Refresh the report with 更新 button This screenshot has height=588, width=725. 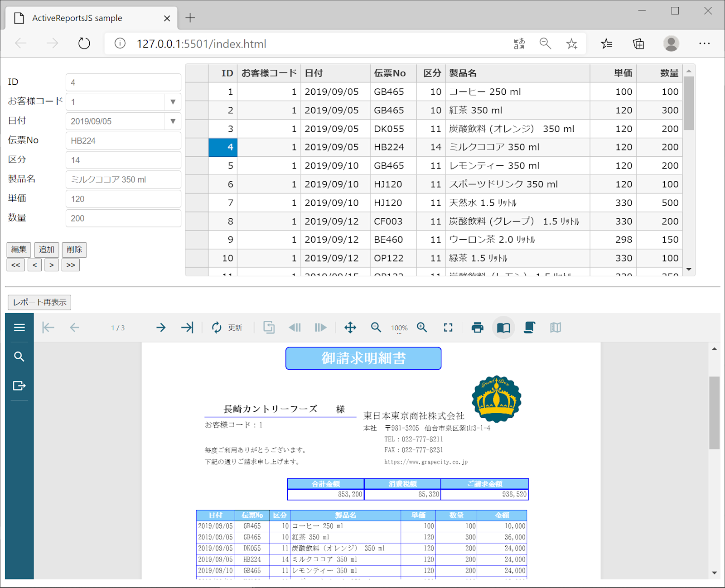[227, 328]
